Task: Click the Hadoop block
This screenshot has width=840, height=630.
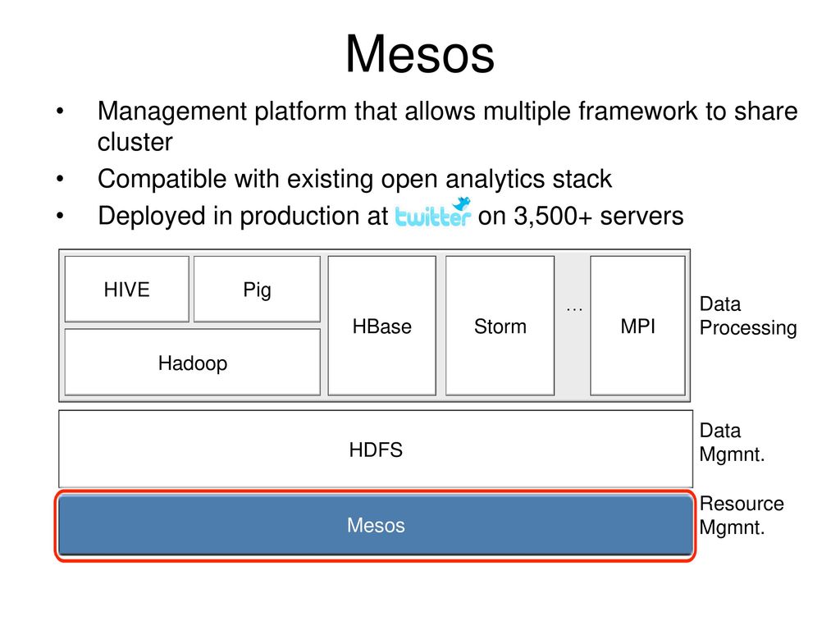Action: [192, 363]
